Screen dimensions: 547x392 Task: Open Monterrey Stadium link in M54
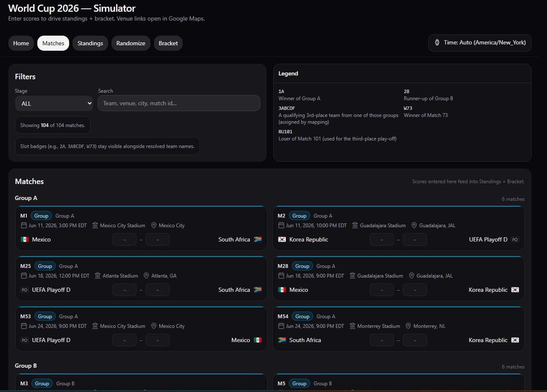378,326
